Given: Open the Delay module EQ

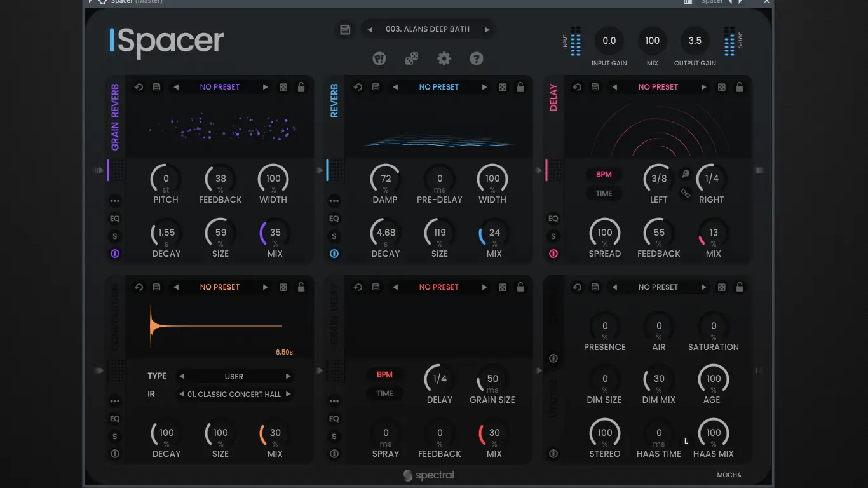Looking at the screenshot, I should pyautogui.click(x=553, y=219).
